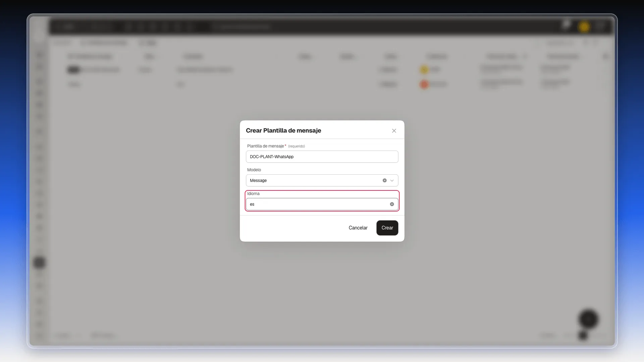Close the Crear Plantilla de mensaje dialog

394,131
